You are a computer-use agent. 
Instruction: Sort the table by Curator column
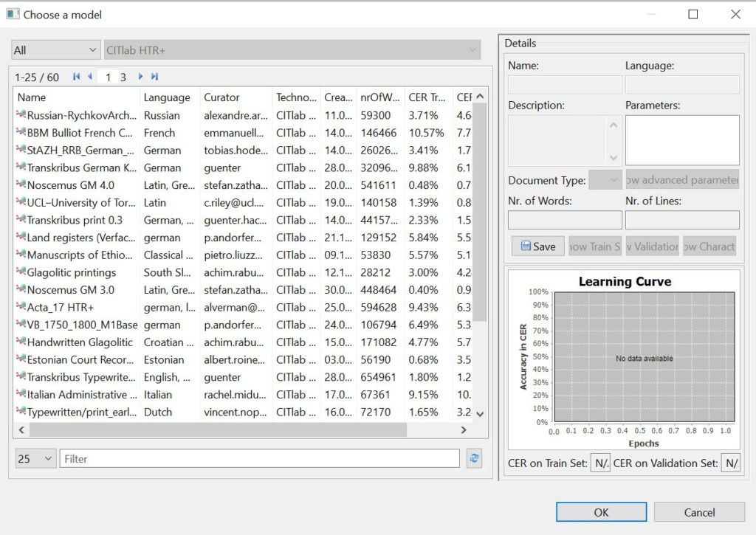point(236,97)
